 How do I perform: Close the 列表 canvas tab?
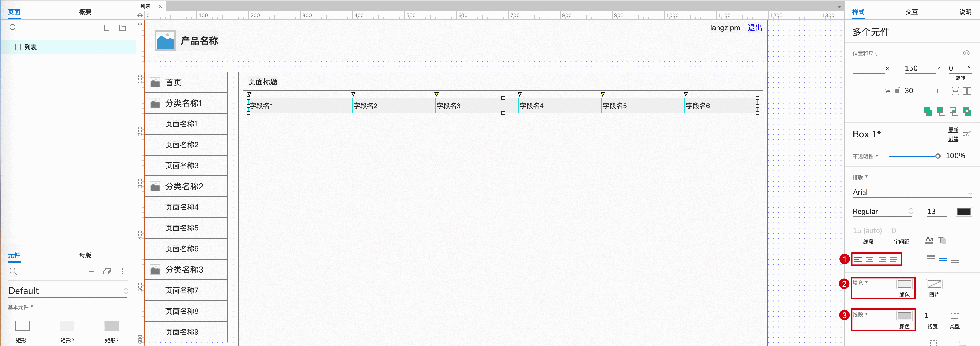[160, 6]
